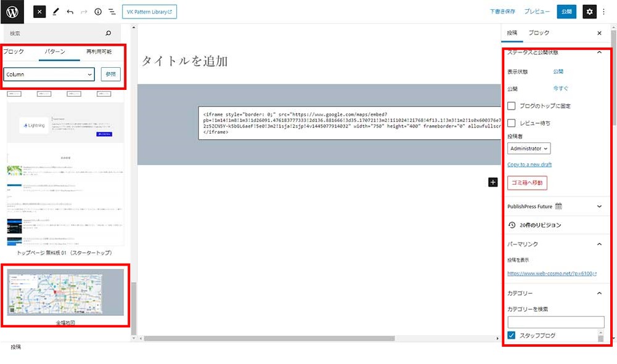Switch to the ブロック tab in inserter
The width and height of the screenshot is (617, 364).
coord(14,52)
